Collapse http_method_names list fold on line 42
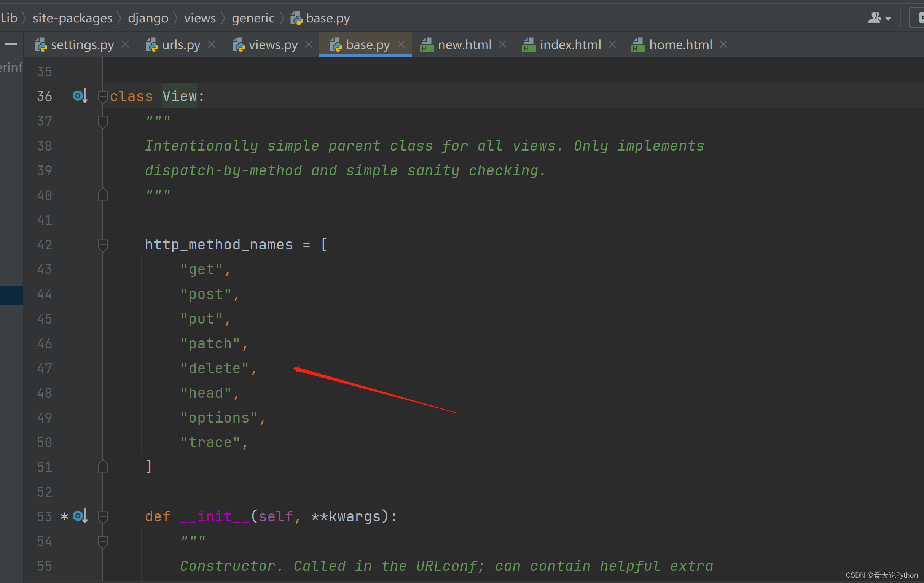The height and width of the screenshot is (583, 924). tap(102, 245)
